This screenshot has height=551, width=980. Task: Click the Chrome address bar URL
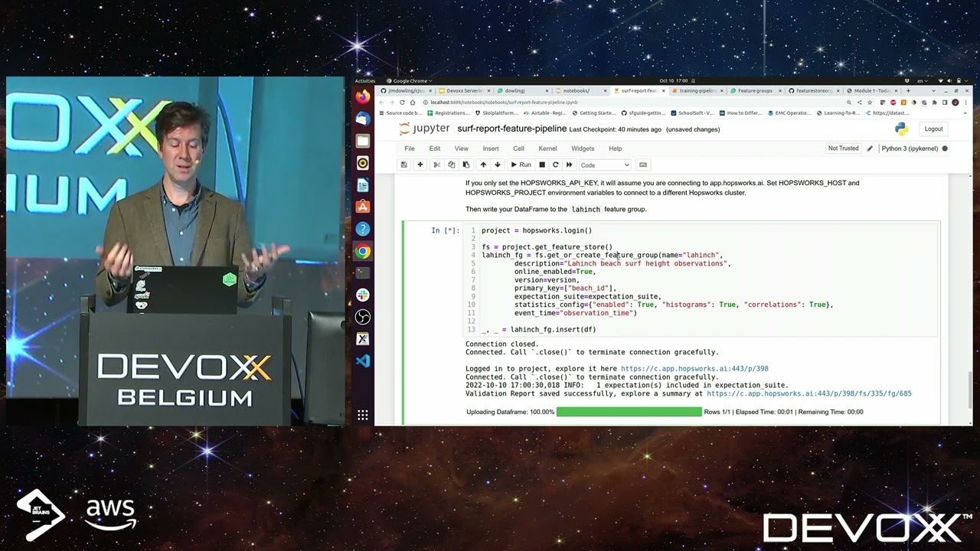pos(504,102)
